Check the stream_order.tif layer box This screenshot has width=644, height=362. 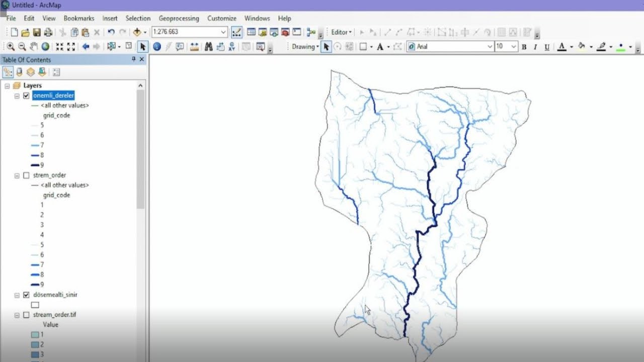click(27, 315)
